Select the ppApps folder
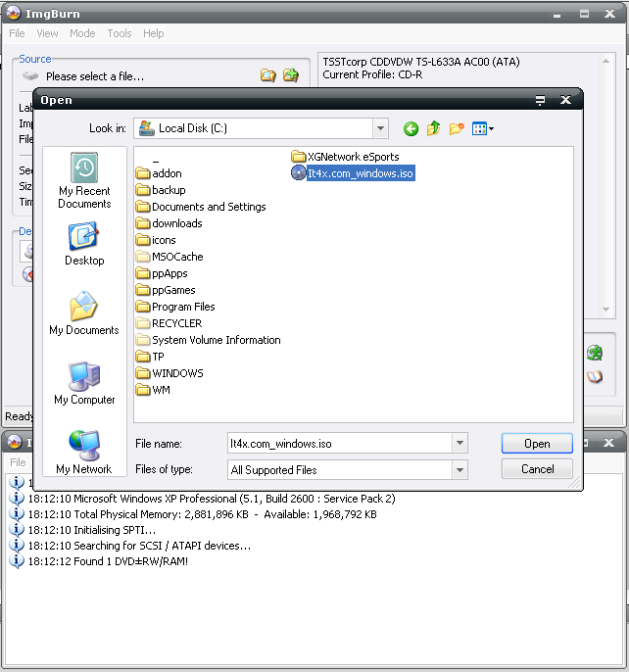 (162, 273)
